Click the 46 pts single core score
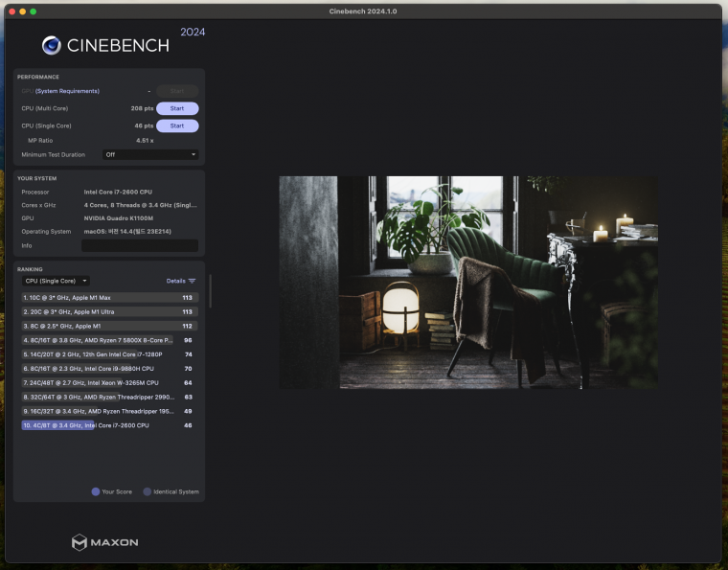 pos(144,125)
